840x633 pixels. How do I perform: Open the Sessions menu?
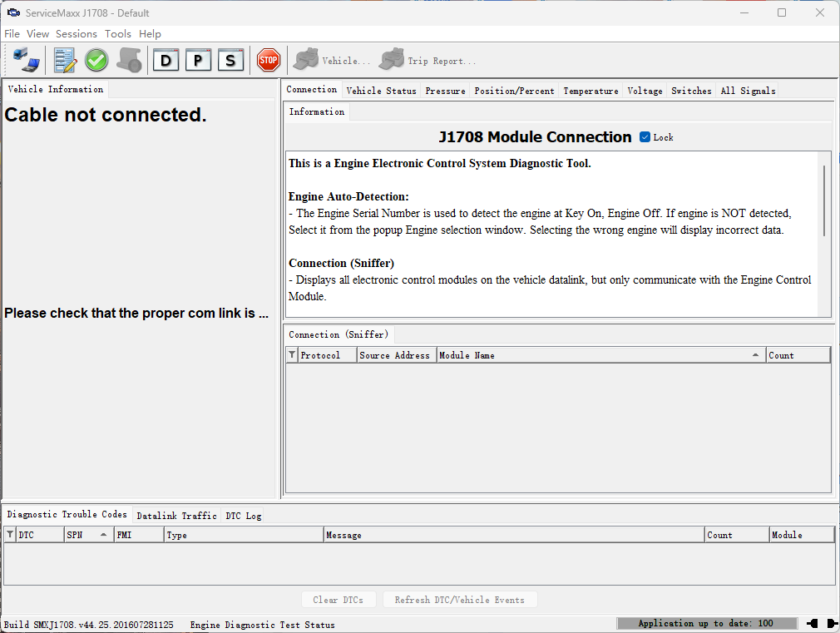pyautogui.click(x=77, y=34)
